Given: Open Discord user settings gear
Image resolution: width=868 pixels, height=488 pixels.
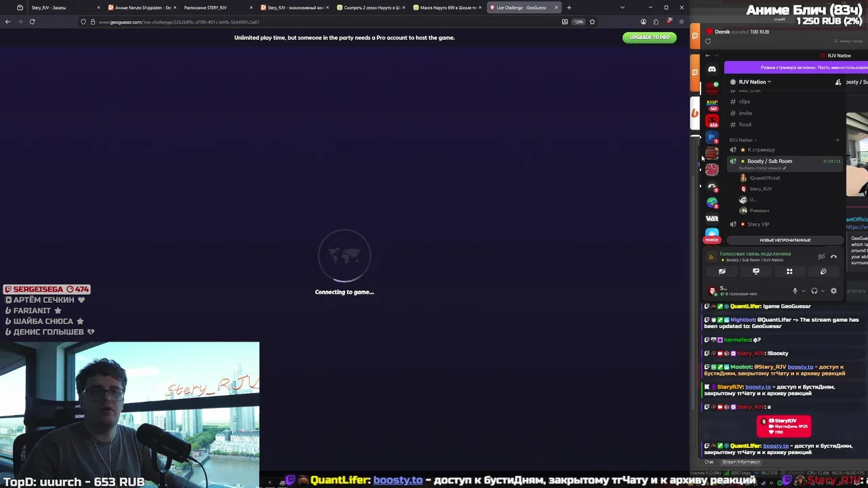Looking at the screenshot, I should tap(833, 291).
